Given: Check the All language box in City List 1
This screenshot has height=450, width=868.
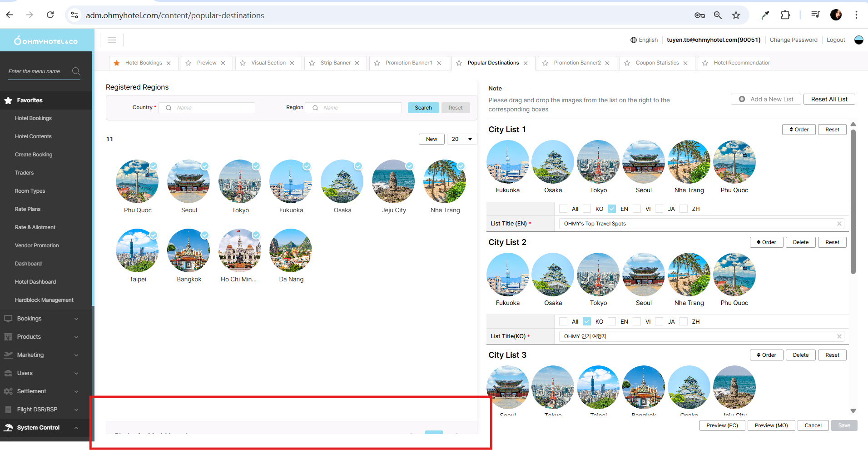Looking at the screenshot, I should coord(563,209).
